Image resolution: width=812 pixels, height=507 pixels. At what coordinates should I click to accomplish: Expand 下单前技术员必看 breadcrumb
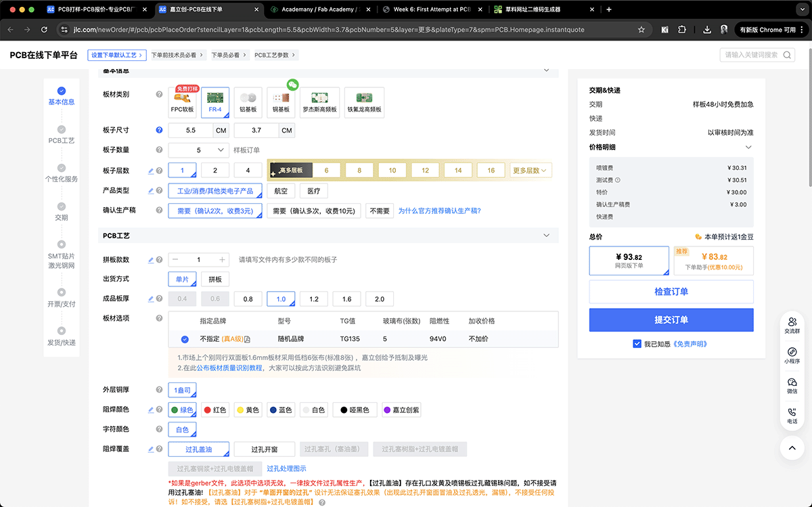[176, 55]
